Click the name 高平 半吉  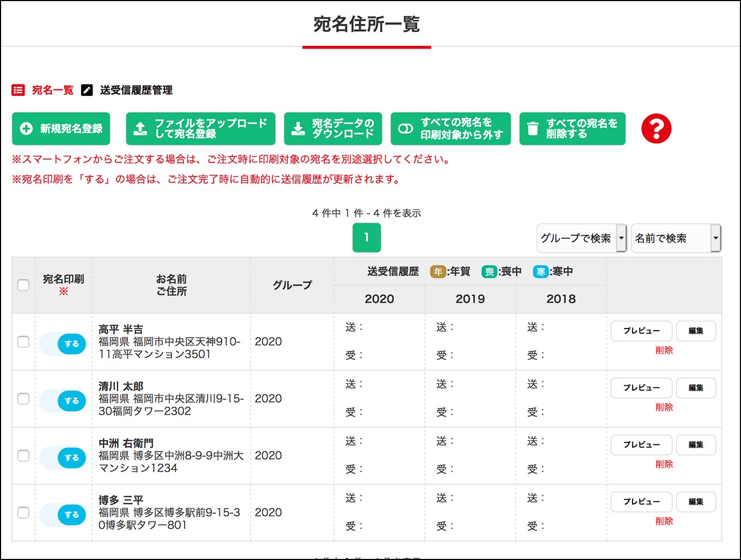point(120,329)
